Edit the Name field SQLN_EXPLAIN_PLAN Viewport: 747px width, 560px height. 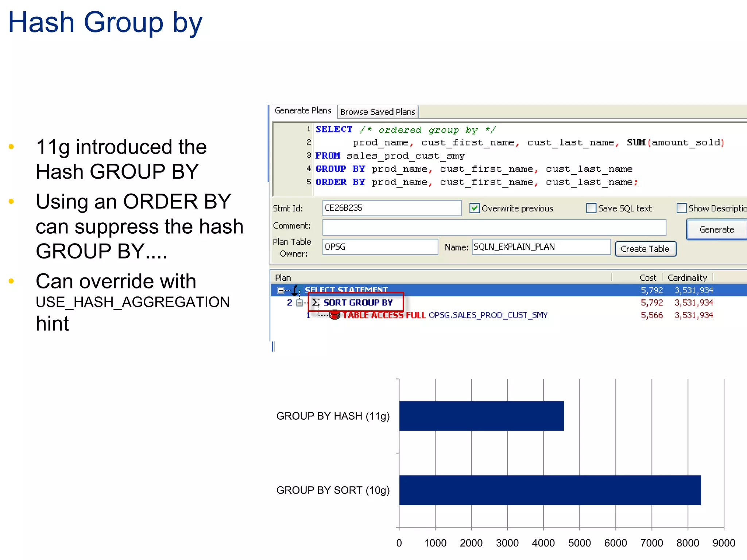click(x=541, y=247)
